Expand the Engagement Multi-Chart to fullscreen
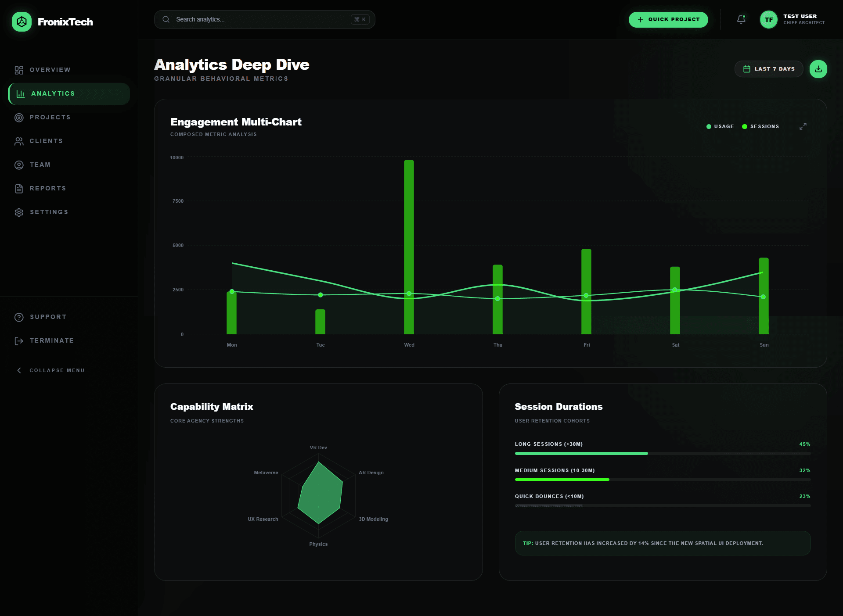The width and height of the screenshot is (843, 616). point(803,126)
